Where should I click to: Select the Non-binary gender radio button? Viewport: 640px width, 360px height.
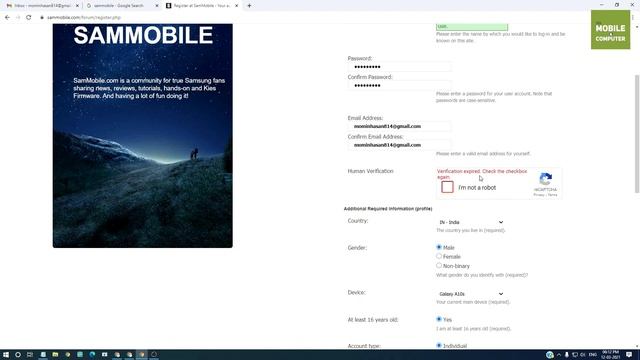[x=439, y=265]
